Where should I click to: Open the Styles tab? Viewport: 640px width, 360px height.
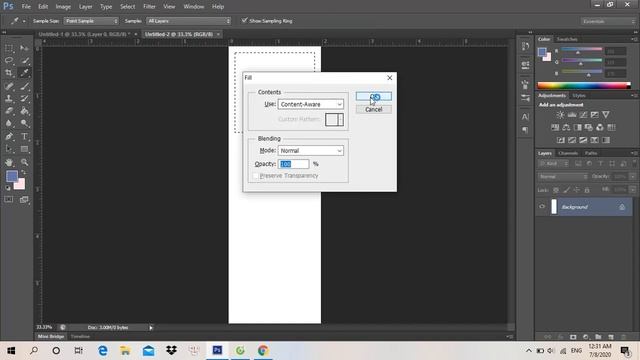[x=579, y=96]
